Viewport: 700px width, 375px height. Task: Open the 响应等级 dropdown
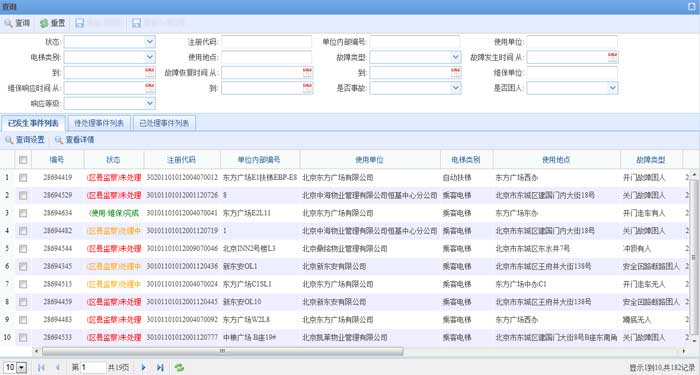point(150,103)
